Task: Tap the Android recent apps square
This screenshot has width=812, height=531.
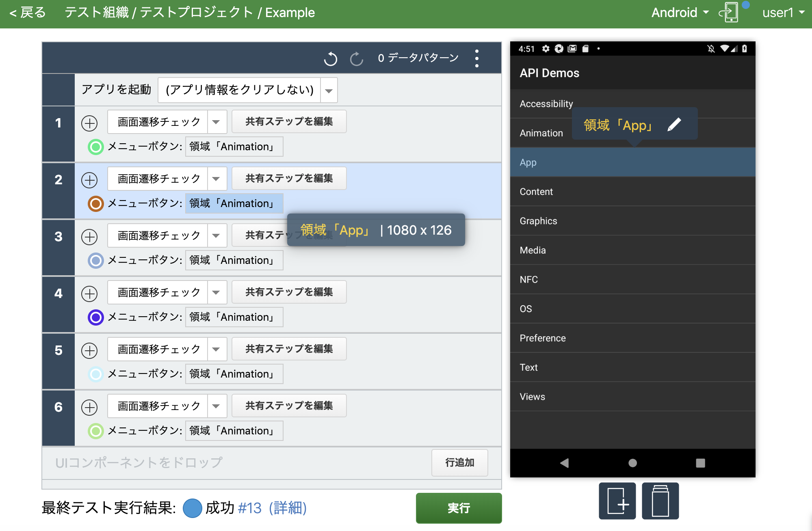Action: pos(700,463)
